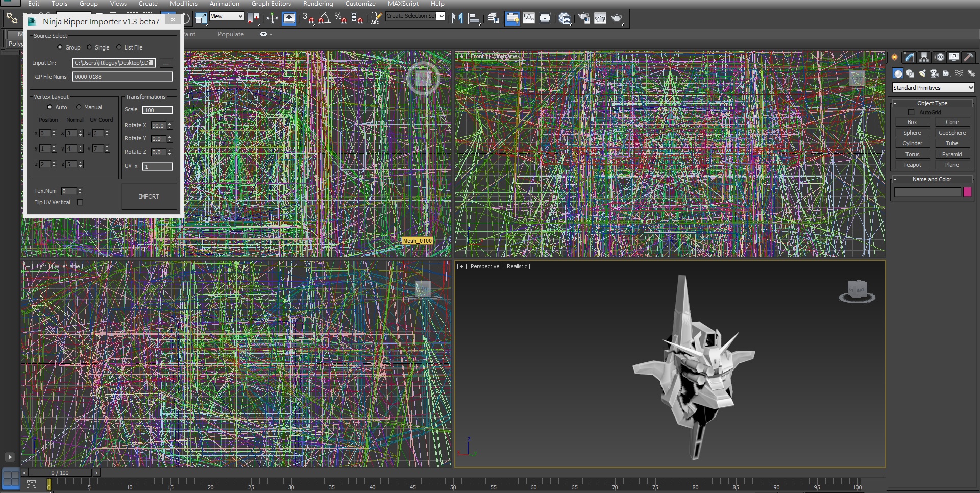Image resolution: width=980 pixels, height=493 pixels.
Task: Enable the AutoGrid checkbox
Action: coord(911,112)
